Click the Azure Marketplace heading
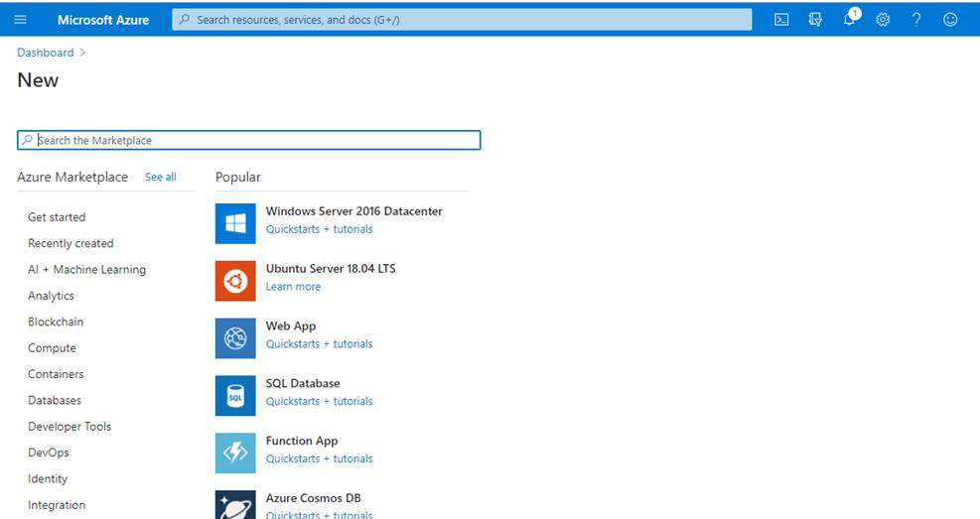 [72, 178]
